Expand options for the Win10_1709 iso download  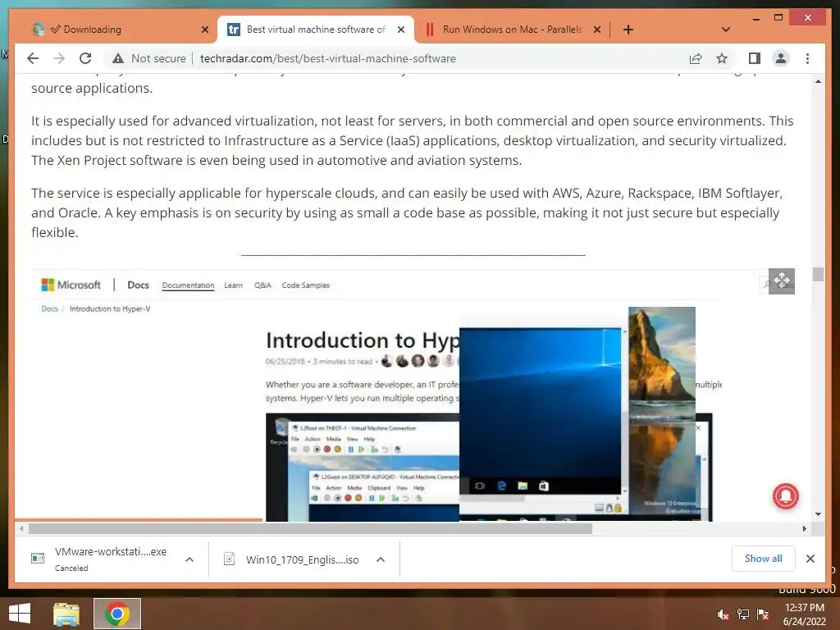[x=381, y=559]
